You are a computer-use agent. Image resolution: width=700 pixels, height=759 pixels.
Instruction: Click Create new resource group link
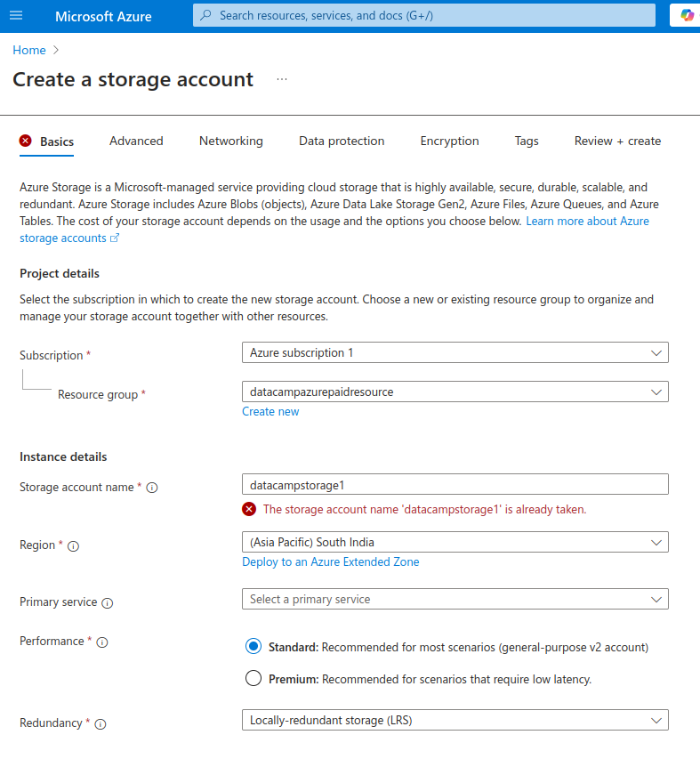point(270,411)
